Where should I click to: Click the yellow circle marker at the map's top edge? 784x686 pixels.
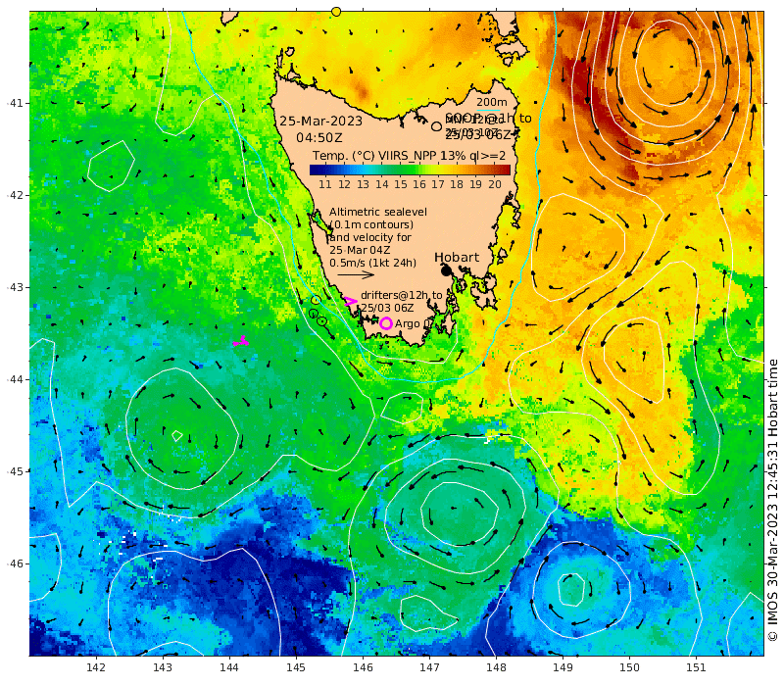[336, 12]
